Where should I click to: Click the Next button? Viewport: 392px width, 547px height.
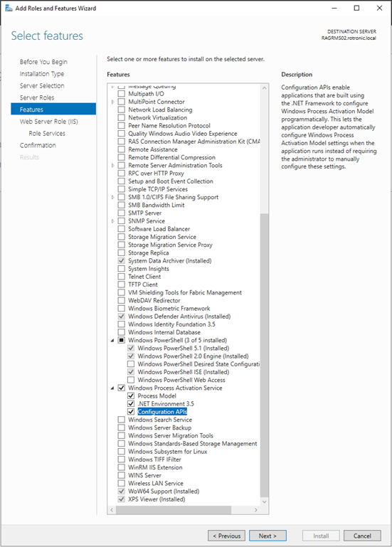pos(267,536)
